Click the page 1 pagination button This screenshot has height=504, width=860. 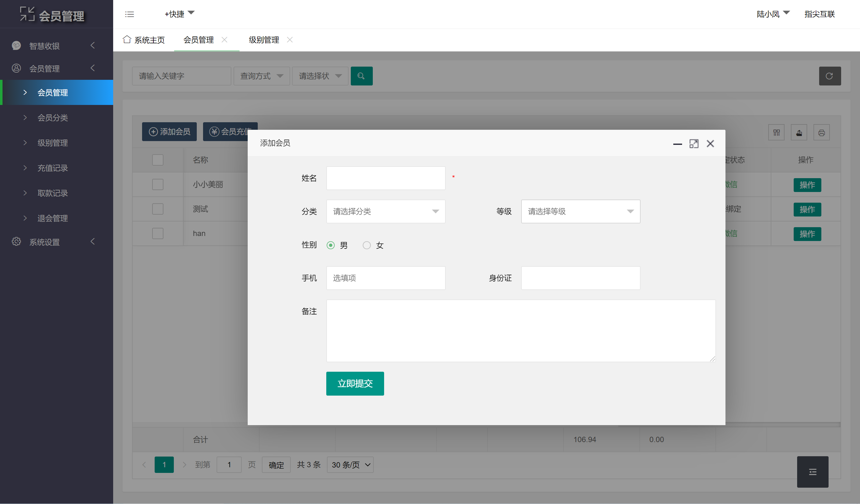click(164, 464)
